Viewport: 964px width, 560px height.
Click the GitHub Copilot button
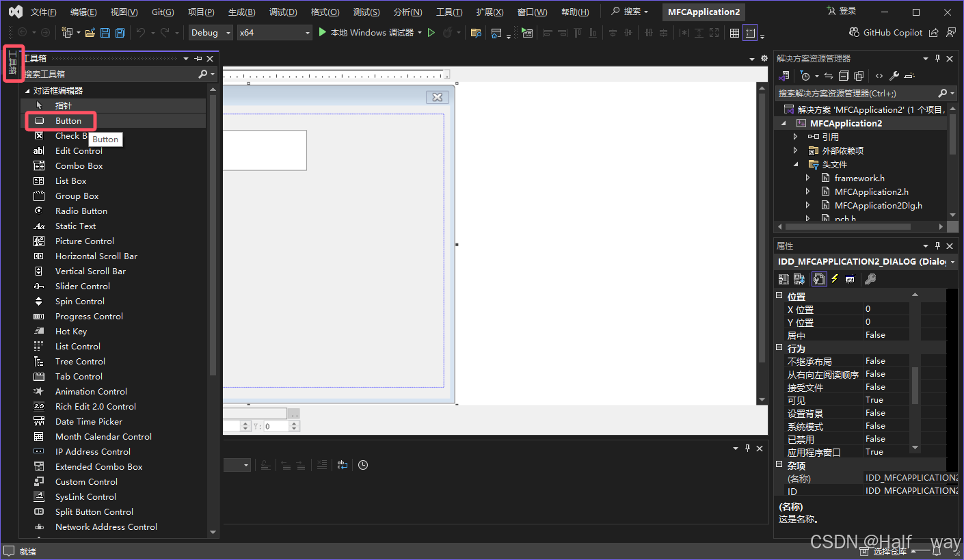885,33
